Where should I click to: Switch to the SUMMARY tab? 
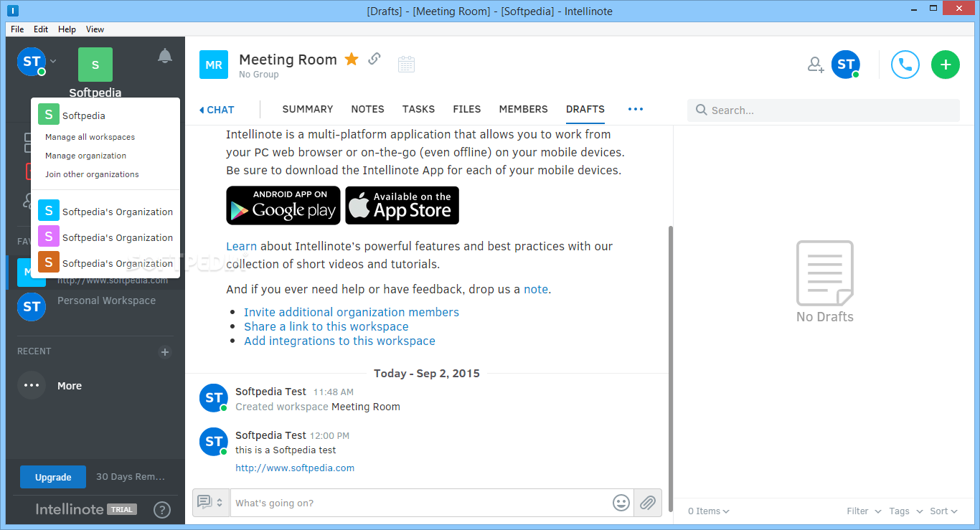click(308, 109)
